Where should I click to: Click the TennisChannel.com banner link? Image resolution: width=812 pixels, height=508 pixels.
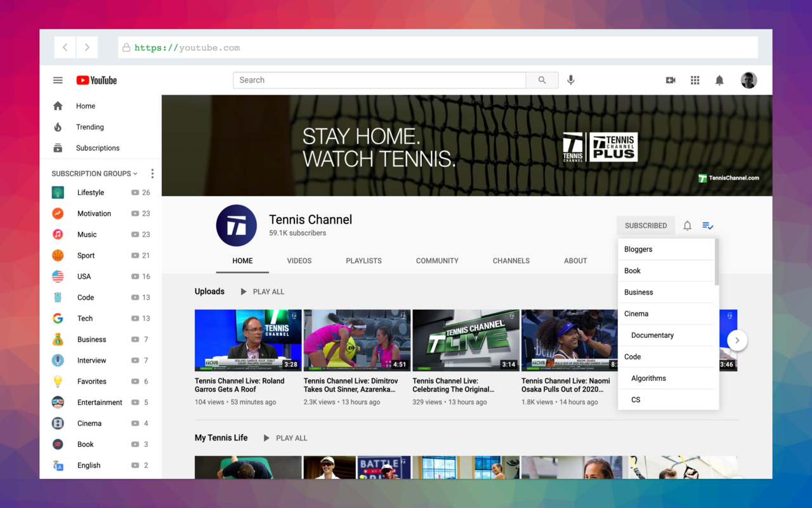729,178
